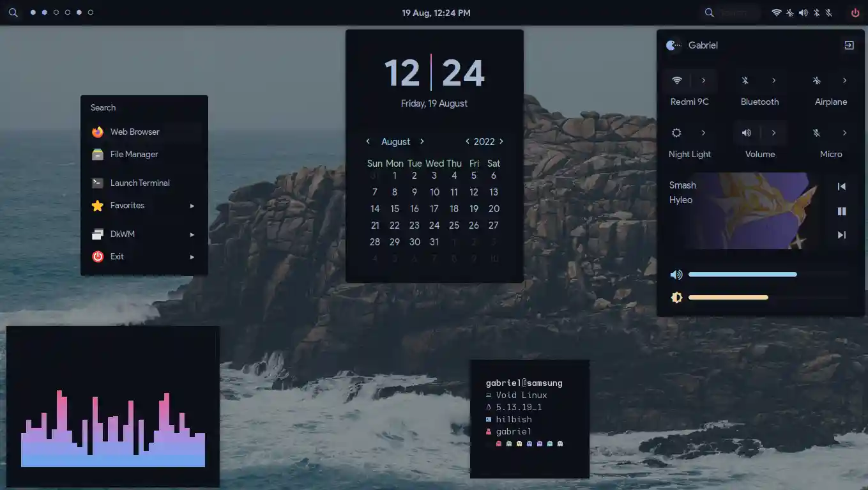Expand the Volume options arrow
Screen dimensions: 868x490
[774, 133]
